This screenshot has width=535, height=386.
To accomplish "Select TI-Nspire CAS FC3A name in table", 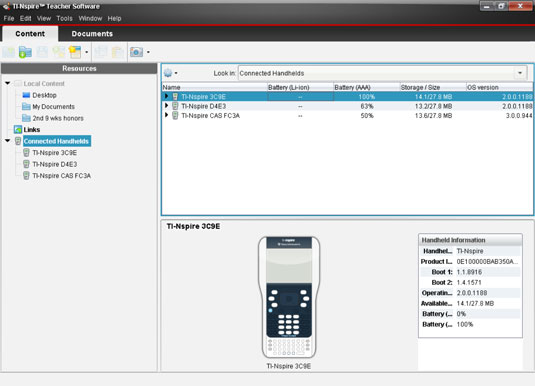I will coord(211,116).
